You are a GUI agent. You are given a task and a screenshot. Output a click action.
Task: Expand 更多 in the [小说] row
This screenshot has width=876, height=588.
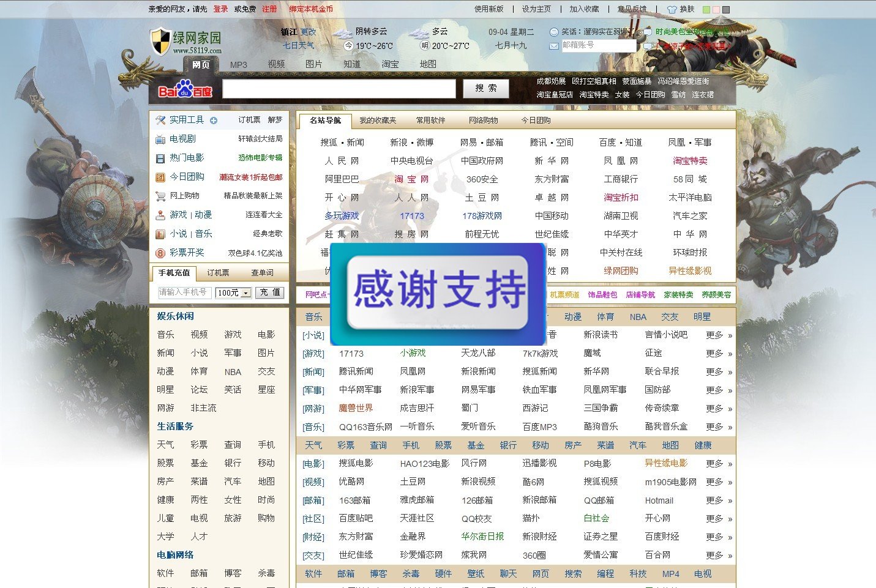[719, 335]
